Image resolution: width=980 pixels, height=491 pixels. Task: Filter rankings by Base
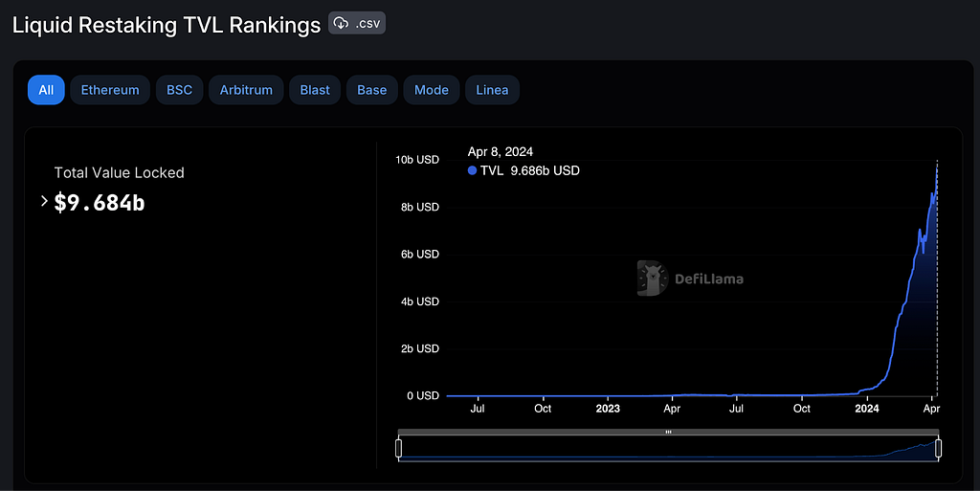point(372,90)
